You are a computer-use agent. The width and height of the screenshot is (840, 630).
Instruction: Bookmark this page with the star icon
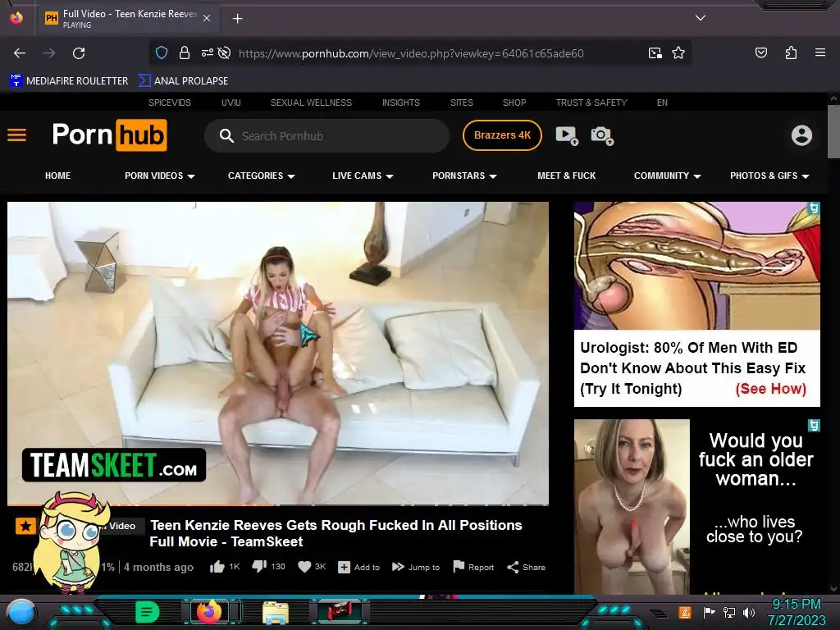coord(678,53)
